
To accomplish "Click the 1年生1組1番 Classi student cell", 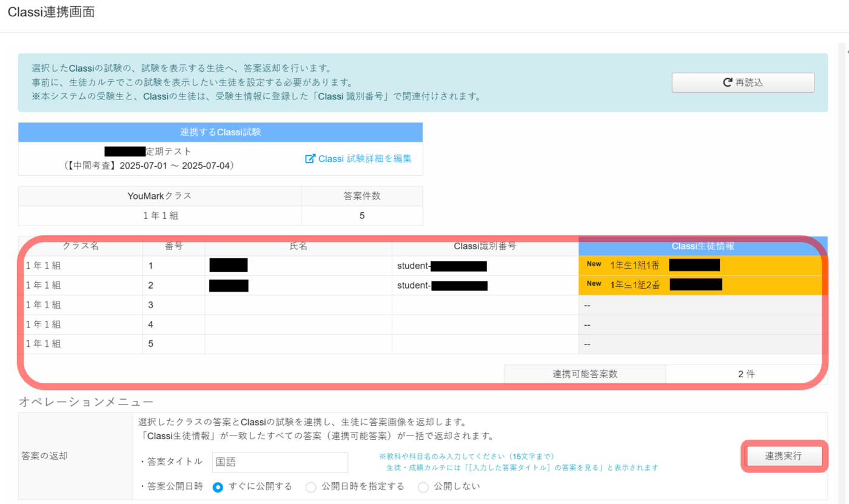I will [x=703, y=265].
